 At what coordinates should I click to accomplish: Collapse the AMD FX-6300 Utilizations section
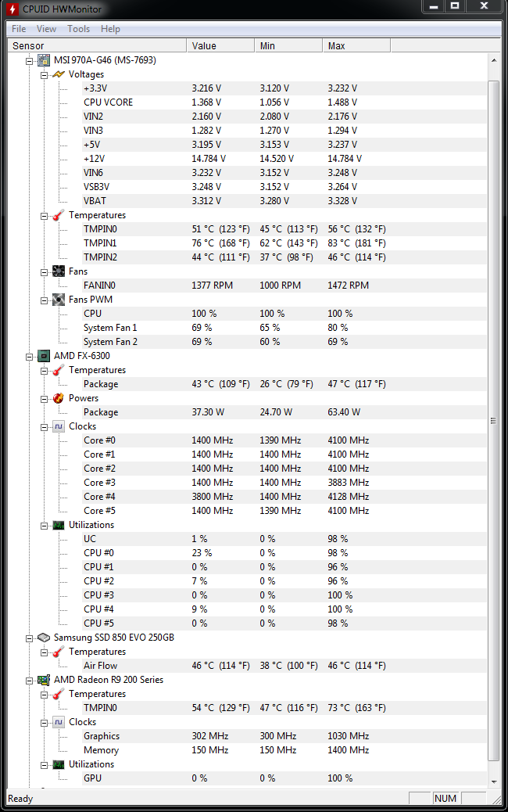[x=44, y=525]
